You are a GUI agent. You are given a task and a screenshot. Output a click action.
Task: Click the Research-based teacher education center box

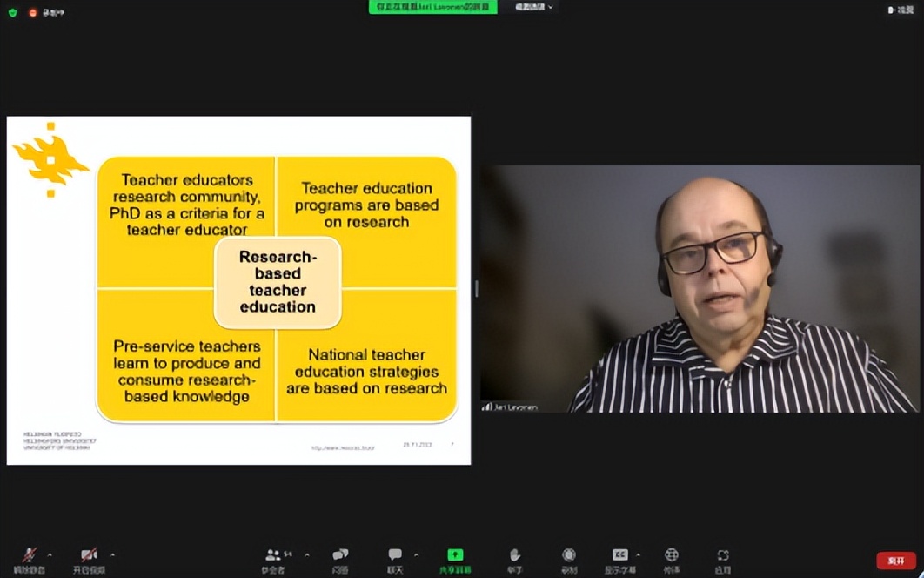tap(278, 283)
